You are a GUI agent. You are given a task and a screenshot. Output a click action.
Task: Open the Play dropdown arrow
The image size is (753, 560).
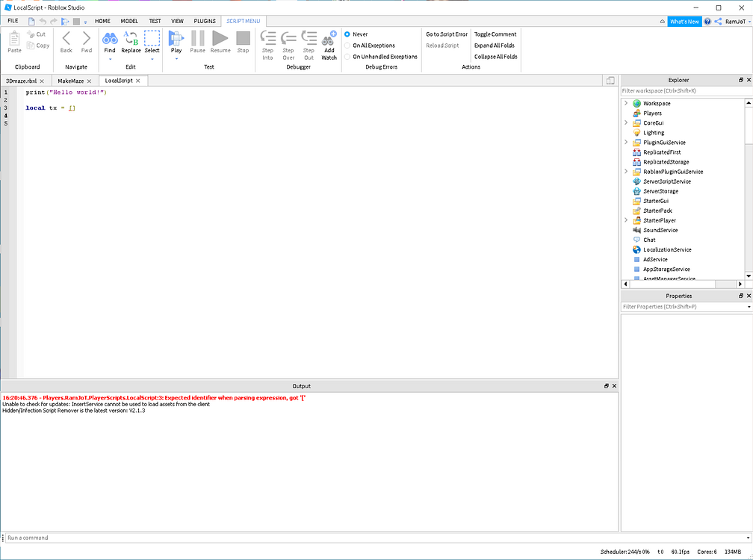[176, 59]
